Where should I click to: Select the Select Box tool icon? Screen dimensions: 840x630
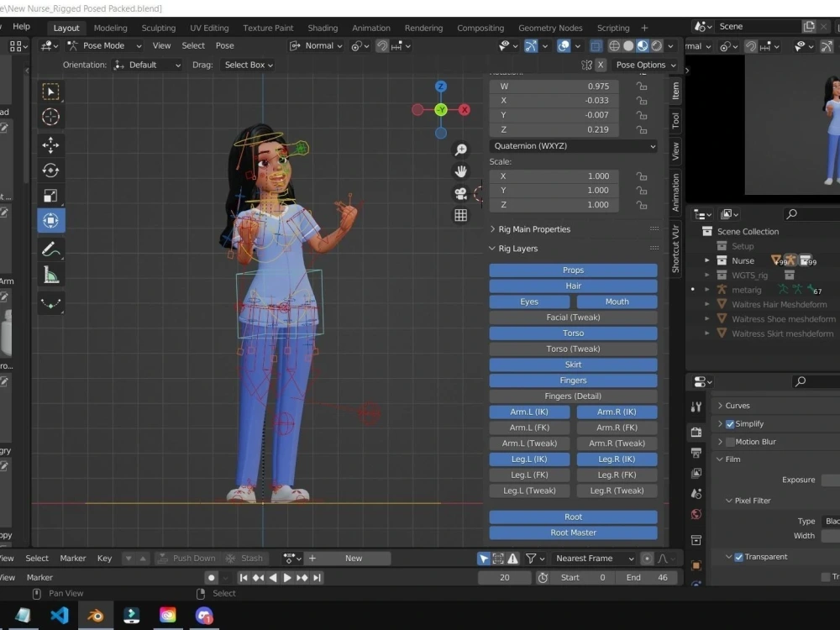tap(51, 92)
